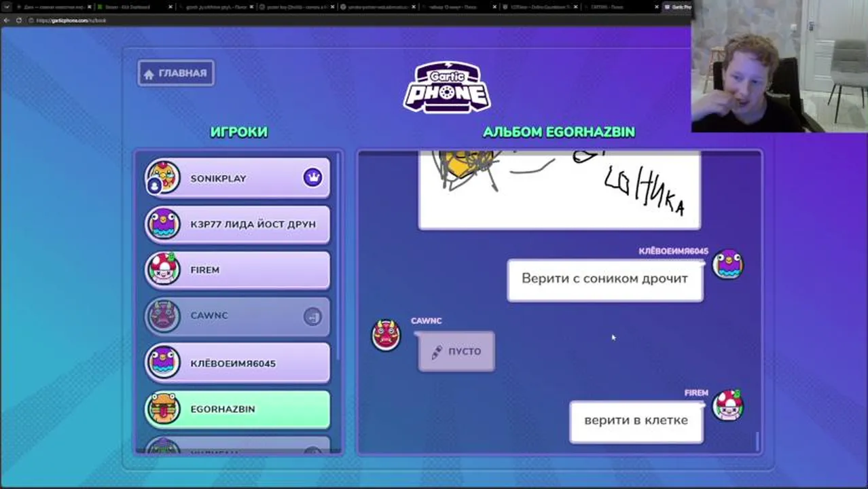
Task: Click the browser back arrow
Action: [x=7, y=20]
